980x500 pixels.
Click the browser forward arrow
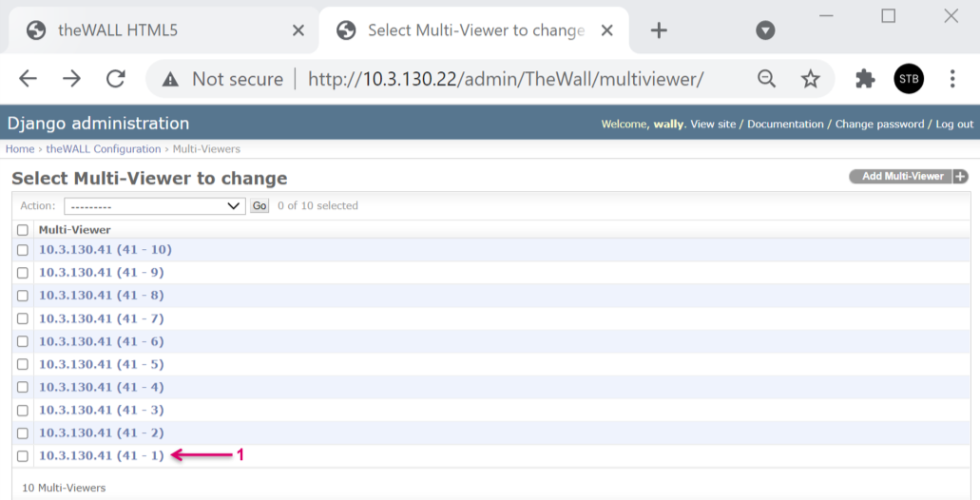click(72, 79)
